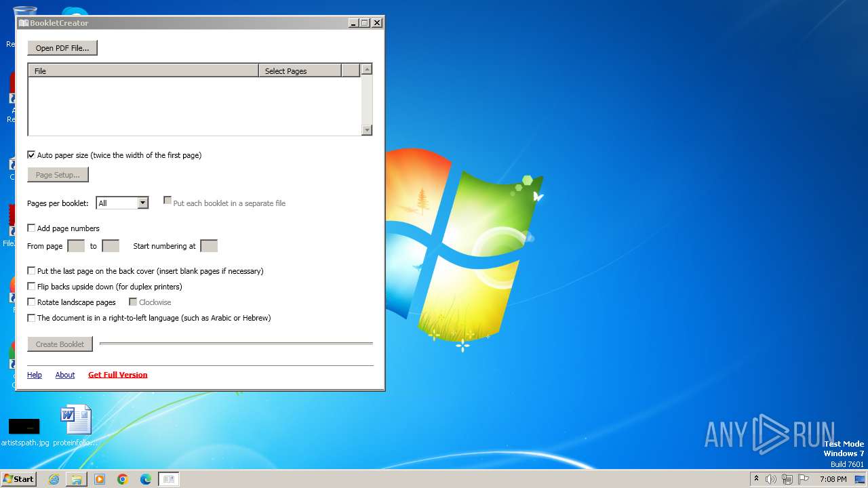
Task: Click the Open PDF File button
Action: point(62,48)
